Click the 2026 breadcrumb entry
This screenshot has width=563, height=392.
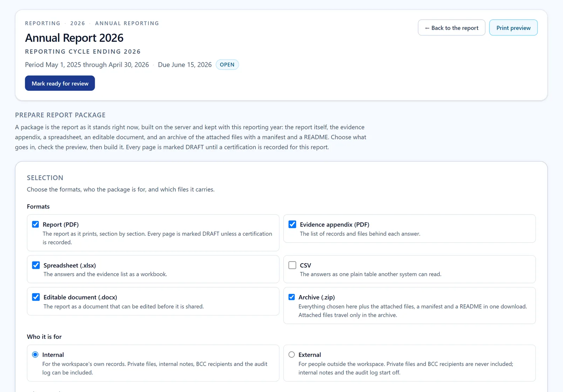coord(78,23)
